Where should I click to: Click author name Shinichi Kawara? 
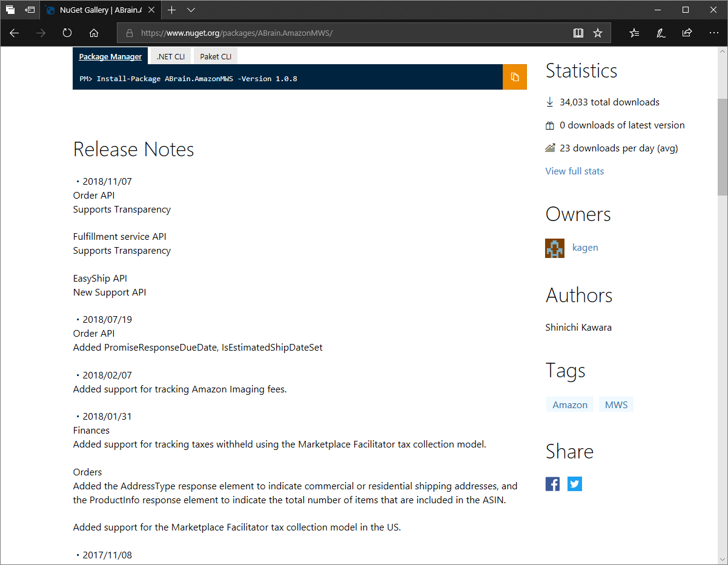pos(578,328)
